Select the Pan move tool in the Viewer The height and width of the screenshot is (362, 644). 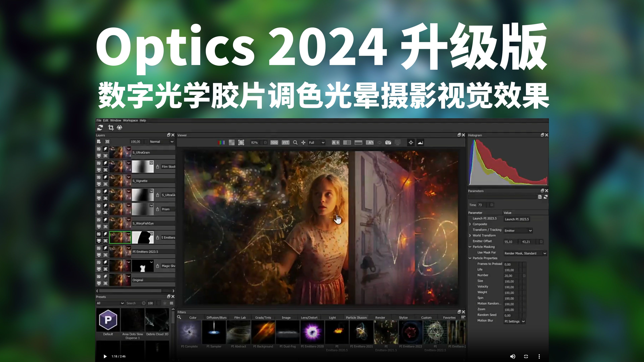point(303,142)
